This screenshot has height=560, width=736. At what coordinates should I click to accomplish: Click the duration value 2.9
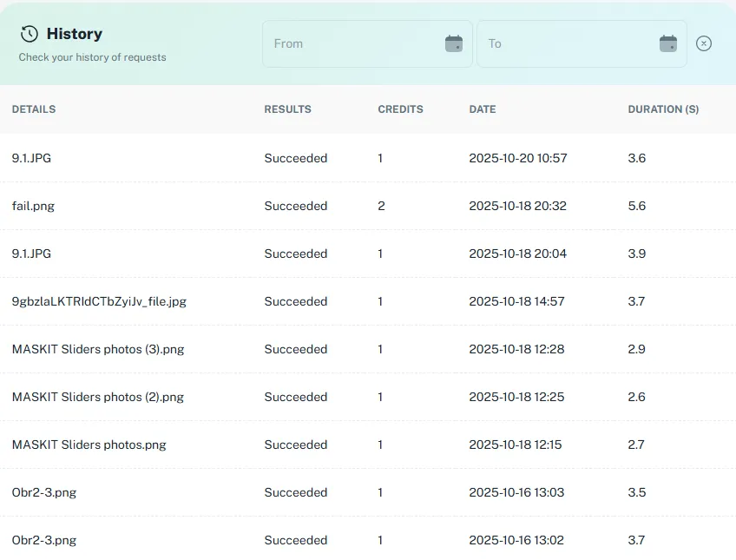637,349
